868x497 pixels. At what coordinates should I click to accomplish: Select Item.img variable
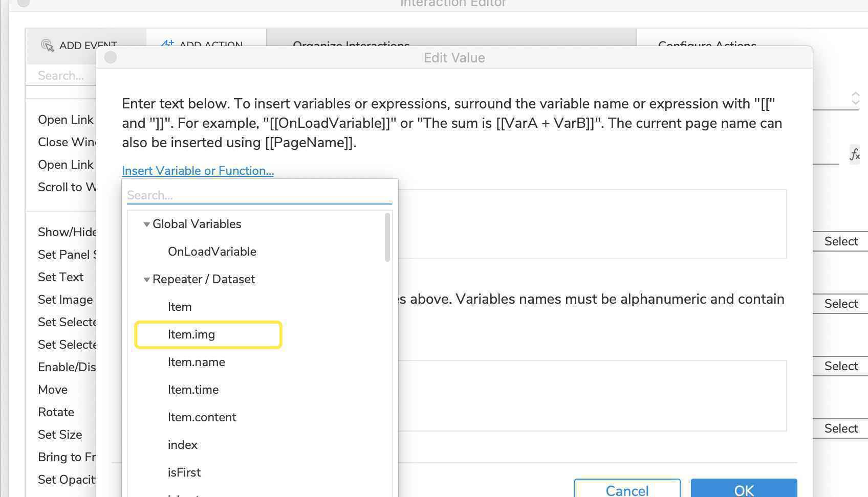191,334
